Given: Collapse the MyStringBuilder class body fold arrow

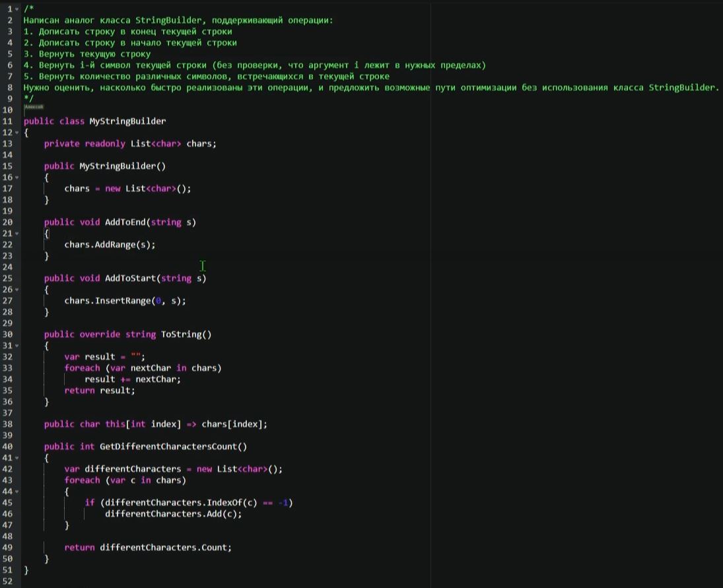Looking at the screenshot, I should tap(17, 133).
